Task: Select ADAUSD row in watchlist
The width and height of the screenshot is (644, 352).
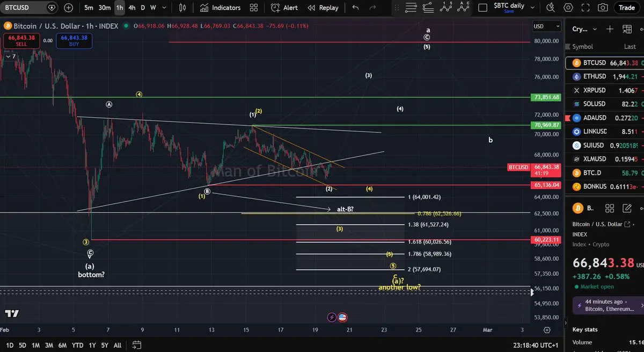Action: [605, 118]
